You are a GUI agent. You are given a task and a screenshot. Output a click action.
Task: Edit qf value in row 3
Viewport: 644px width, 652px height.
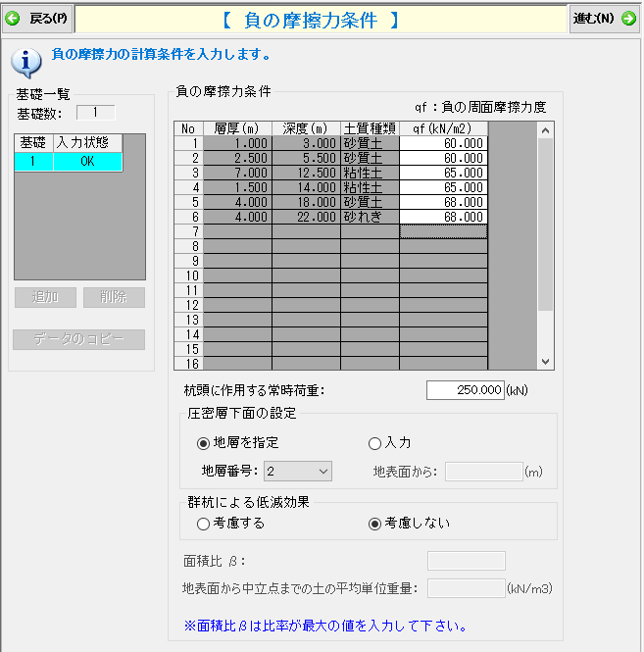coord(443,173)
